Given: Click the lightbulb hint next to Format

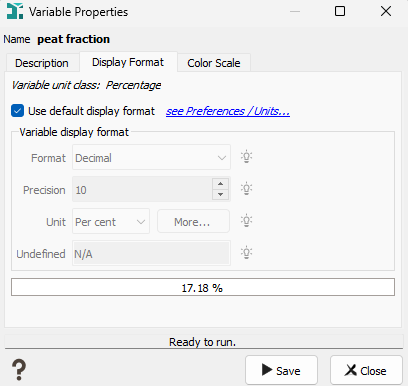Looking at the screenshot, I should click(246, 157).
